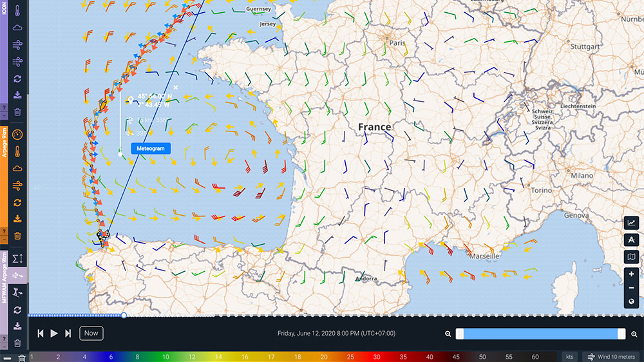
Task: Select the ICON model temperature layer
Action: [x=17, y=11]
